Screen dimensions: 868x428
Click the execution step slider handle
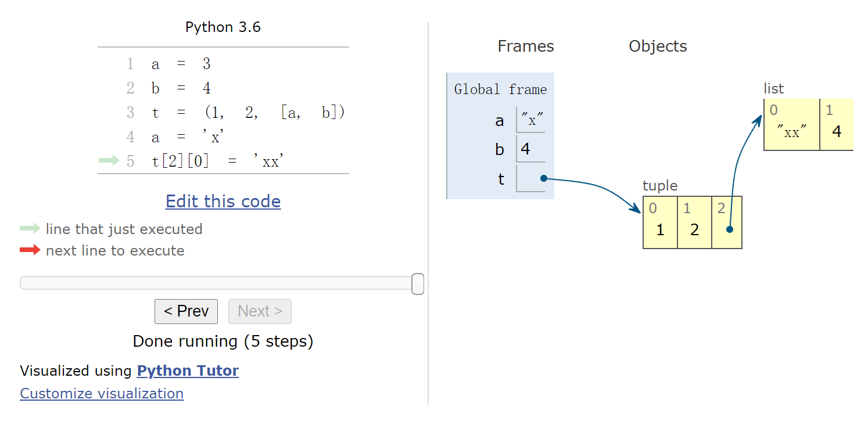coord(417,283)
